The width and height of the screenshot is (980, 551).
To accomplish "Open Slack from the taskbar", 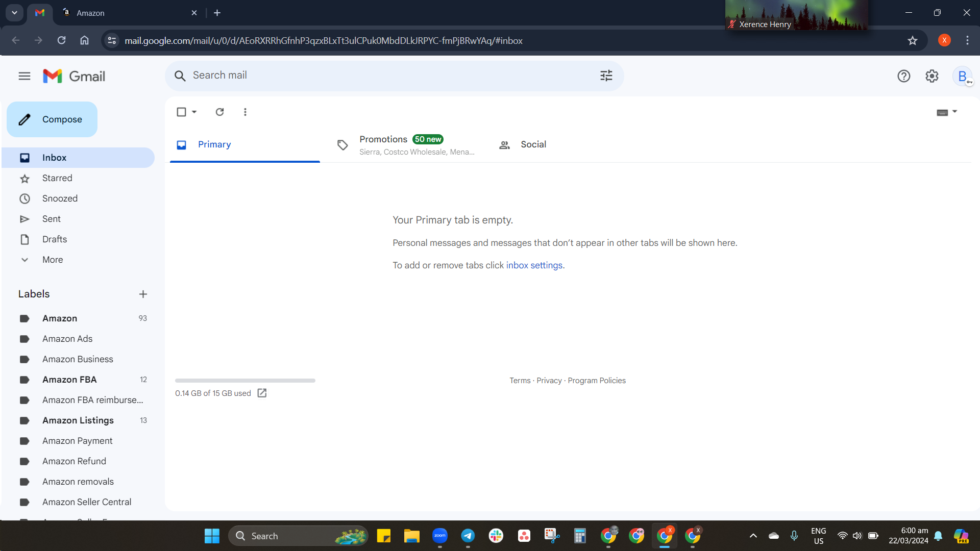I will (x=496, y=536).
